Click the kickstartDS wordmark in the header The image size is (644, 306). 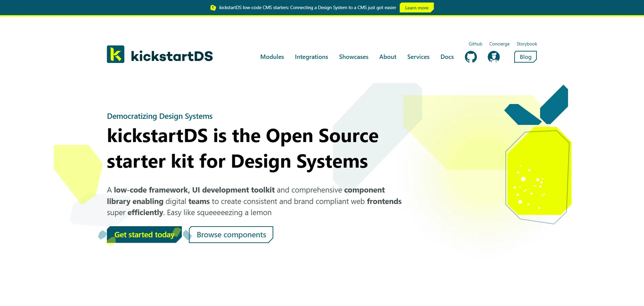(x=172, y=56)
